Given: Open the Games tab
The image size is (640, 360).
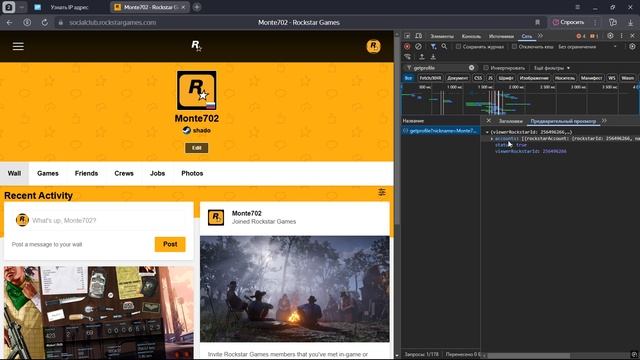Looking at the screenshot, I should pos(48,173).
